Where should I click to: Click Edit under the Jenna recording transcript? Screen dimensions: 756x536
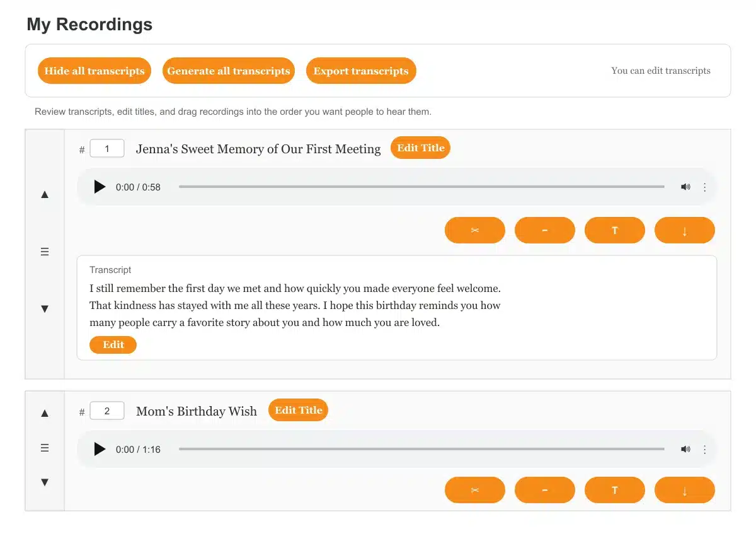coord(113,345)
